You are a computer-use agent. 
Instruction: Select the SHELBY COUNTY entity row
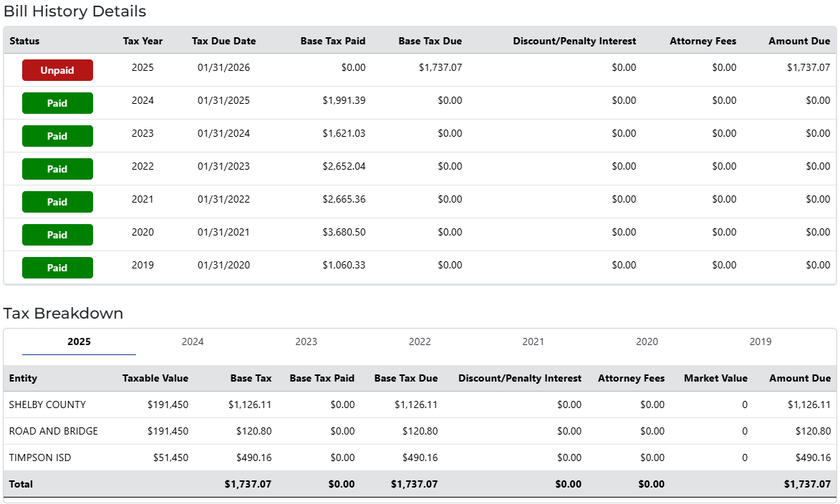[x=47, y=404]
